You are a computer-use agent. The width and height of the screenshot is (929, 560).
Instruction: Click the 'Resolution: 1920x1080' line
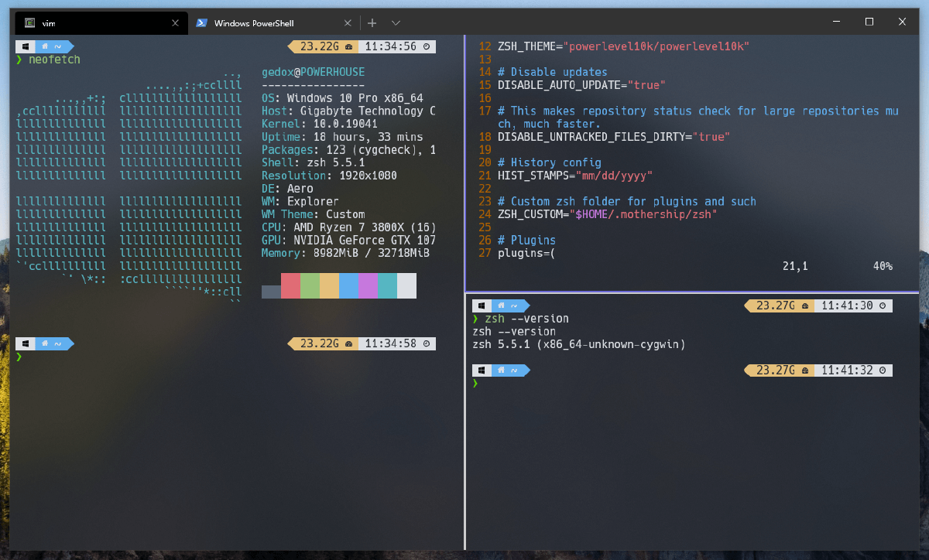click(x=329, y=176)
